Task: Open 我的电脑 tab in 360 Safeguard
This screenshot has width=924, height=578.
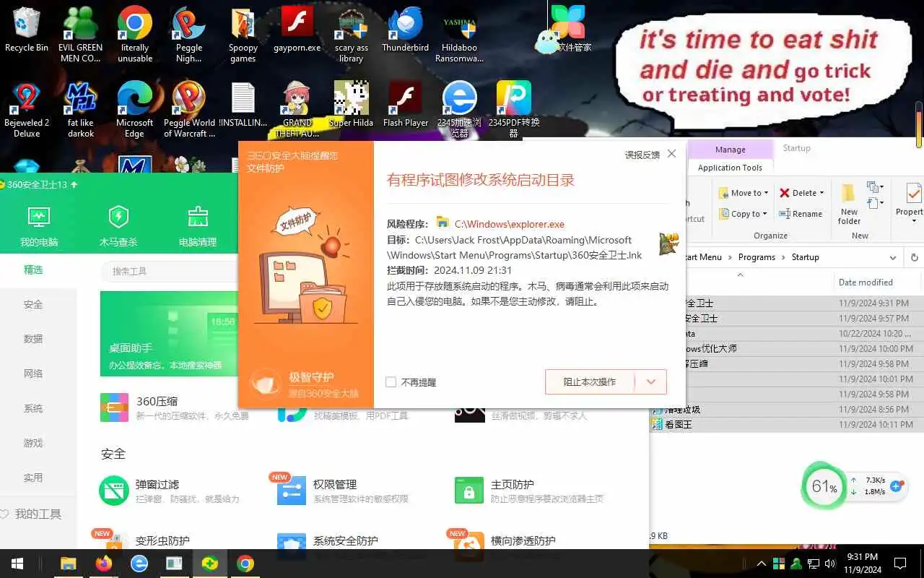Action: coord(39,226)
